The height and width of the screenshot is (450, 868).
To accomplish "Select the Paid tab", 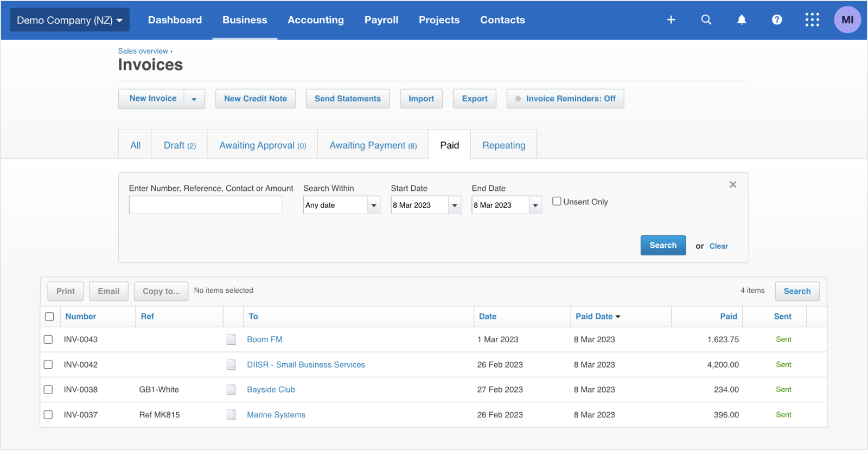I will (449, 145).
